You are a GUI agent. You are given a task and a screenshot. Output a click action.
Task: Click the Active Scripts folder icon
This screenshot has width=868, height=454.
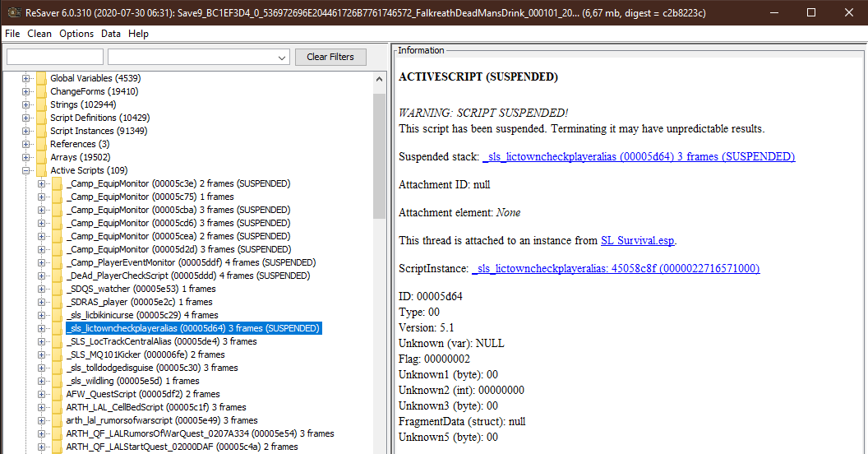(42, 170)
